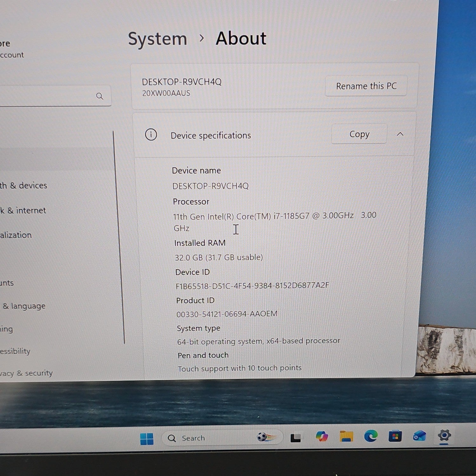
Task: Launch Copilot from the taskbar
Action: point(322,437)
